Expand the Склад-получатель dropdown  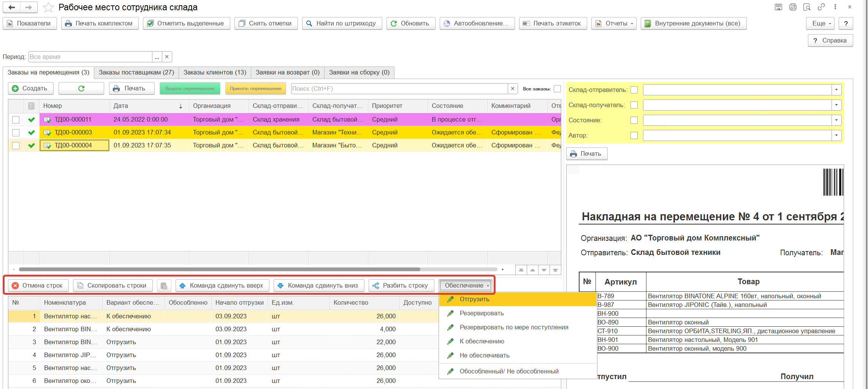(x=836, y=105)
